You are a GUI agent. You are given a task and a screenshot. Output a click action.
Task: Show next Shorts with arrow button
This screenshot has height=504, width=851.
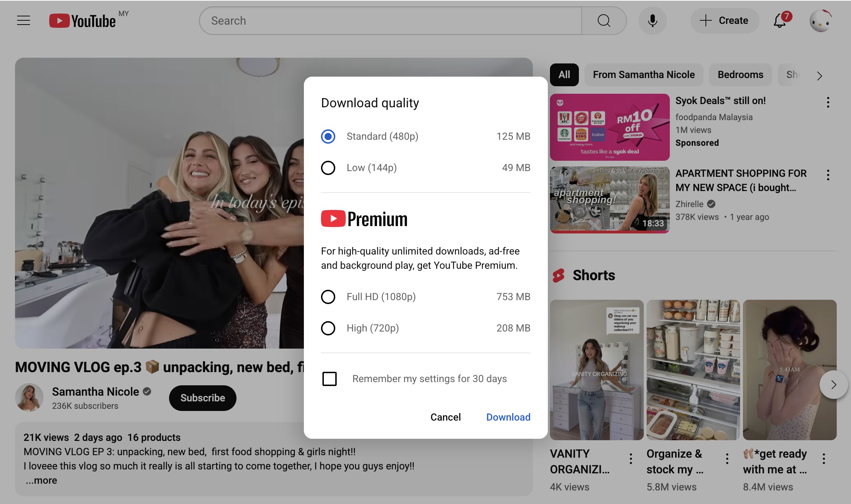click(834, 385)
